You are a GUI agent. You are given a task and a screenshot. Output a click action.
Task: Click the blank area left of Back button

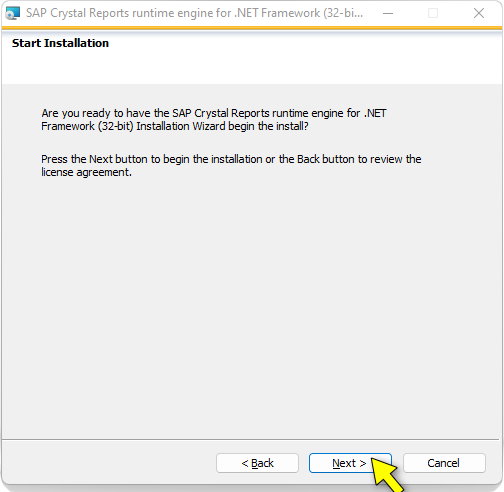[x=108, y=463]
